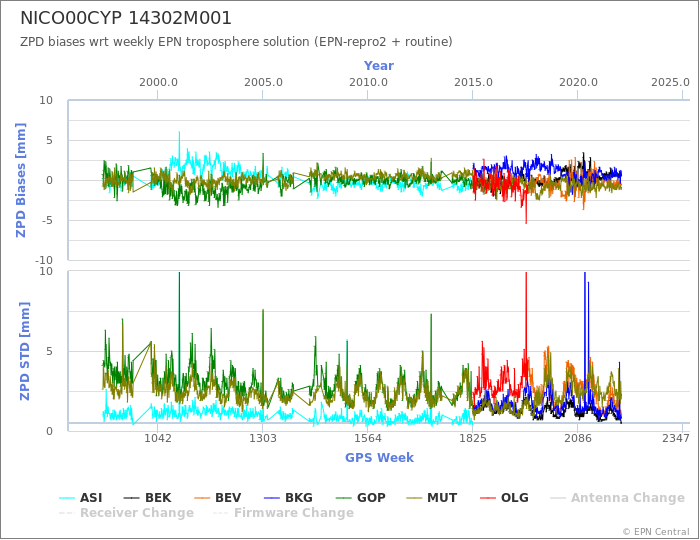Click the ZPD biases subtitle text
The width and height of the screenshot is (700, 540).
[236, 42]
